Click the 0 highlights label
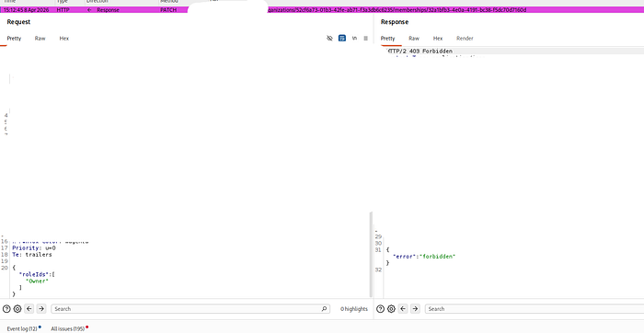Image resolution: width=644 pixels, height=333 pixels. point(353,309)
